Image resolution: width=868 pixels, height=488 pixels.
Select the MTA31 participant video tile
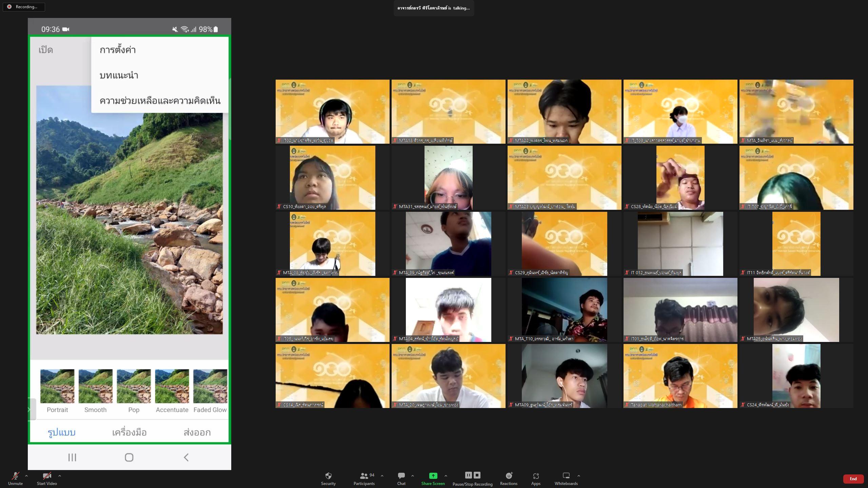(449, 178)
